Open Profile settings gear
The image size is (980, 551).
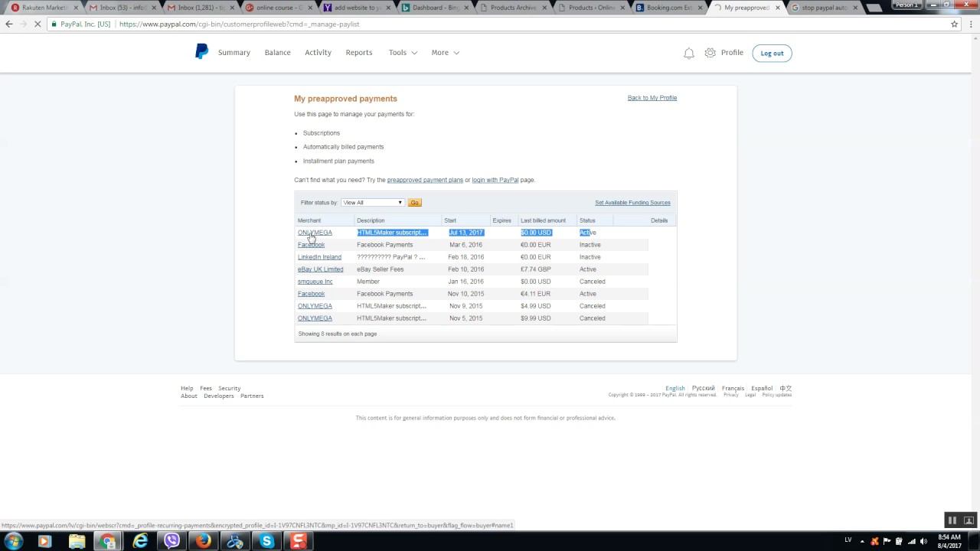(x=710, y=53)
